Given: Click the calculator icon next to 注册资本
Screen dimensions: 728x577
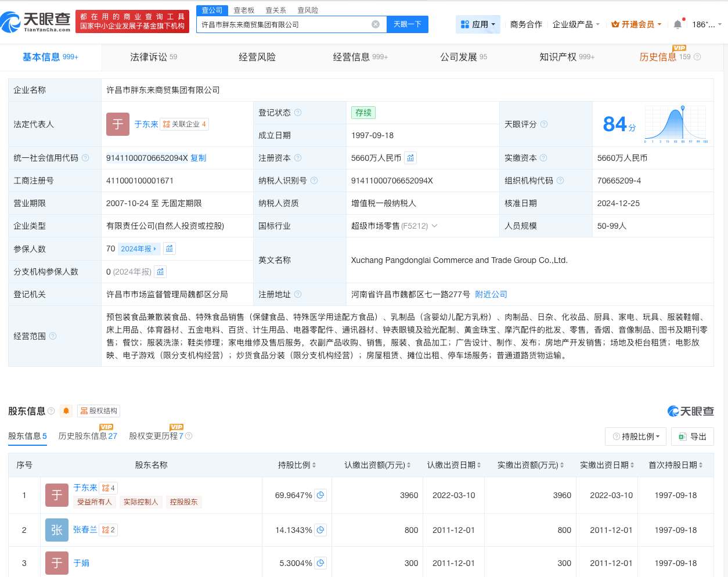Looking at the screenshot, I should [410, 157].
